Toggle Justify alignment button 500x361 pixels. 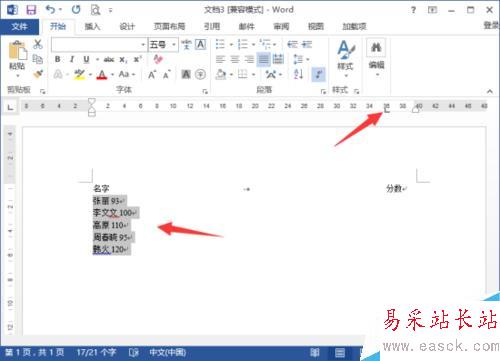click(263, 59)
